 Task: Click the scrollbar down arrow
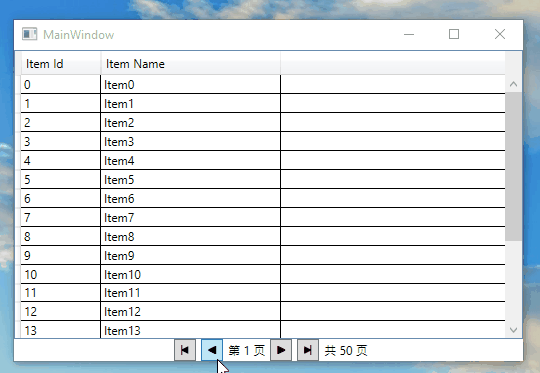[513, 330]
